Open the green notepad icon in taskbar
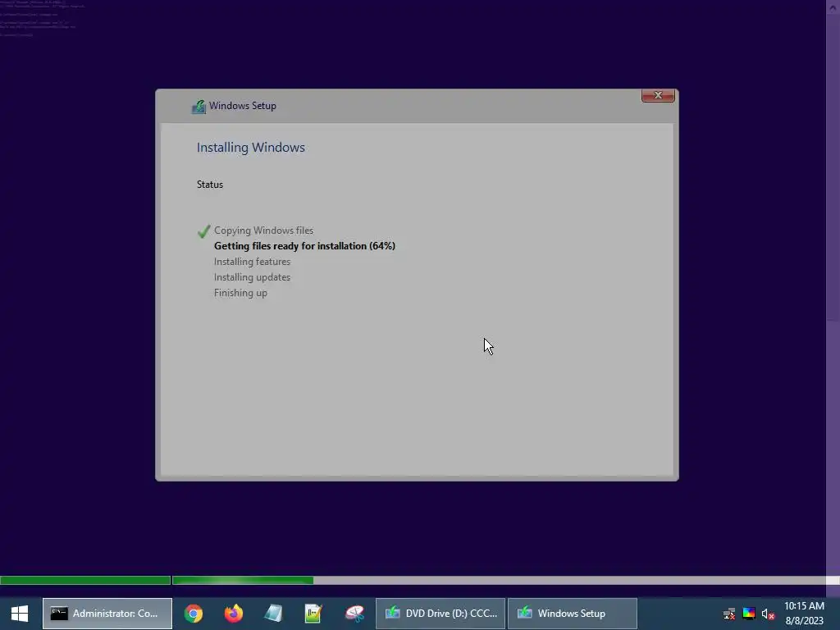The width and height of the screenshot is (840, 630). point(313,614)
